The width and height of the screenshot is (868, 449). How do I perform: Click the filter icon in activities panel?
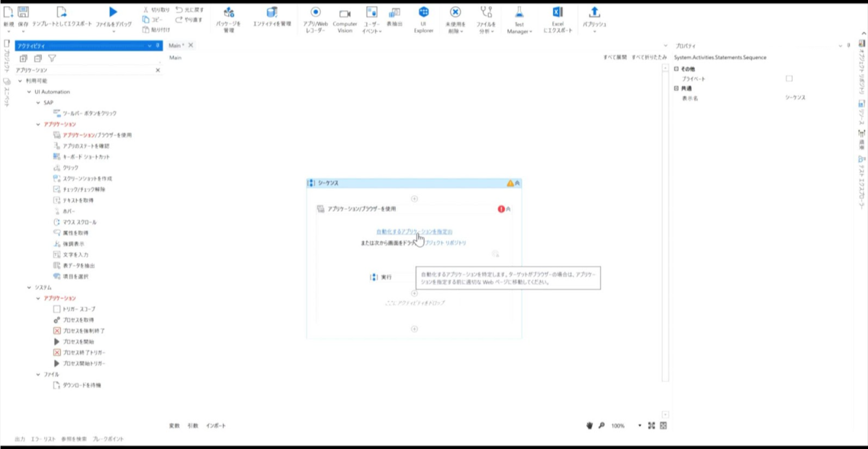[x=52, y=58]
